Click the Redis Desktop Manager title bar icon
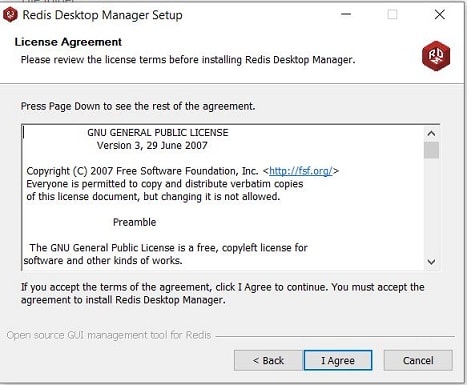The width and height of the screenshot is (467, 385). pyautogui.click(x=10, y=15)
